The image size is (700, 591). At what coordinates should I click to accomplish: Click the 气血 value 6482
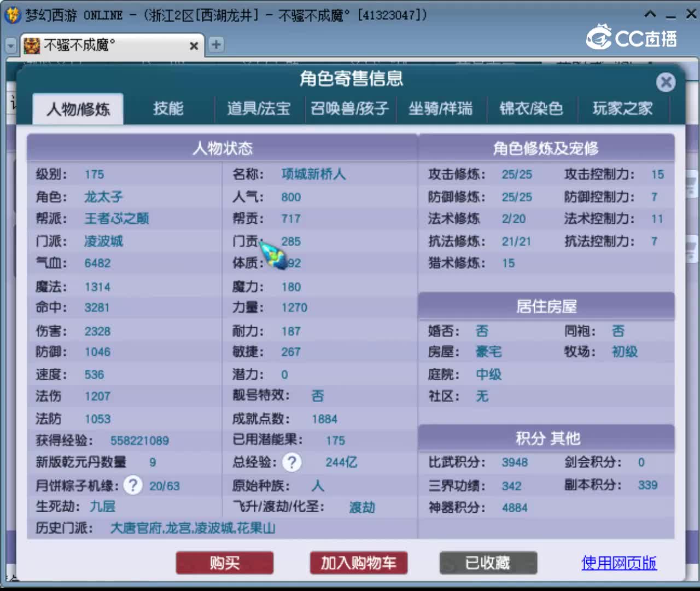(x=97, y=263)
